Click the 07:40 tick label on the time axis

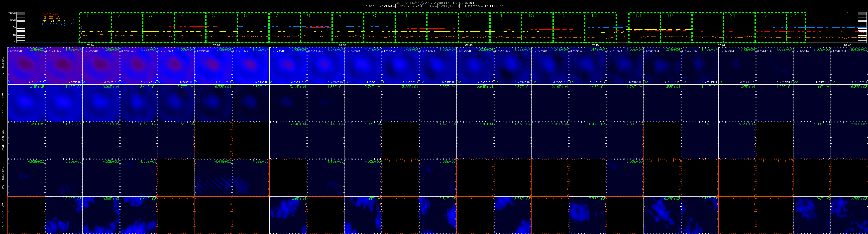[x=595, y=45]
